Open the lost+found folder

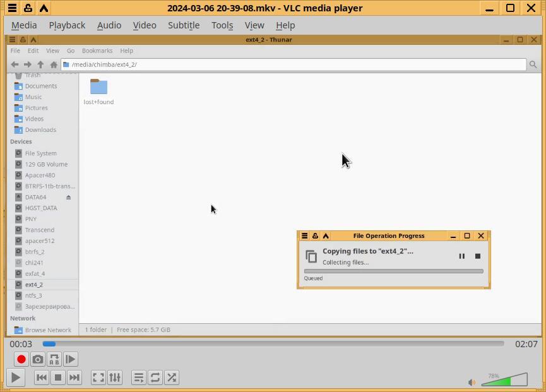(x=98, y=92)
